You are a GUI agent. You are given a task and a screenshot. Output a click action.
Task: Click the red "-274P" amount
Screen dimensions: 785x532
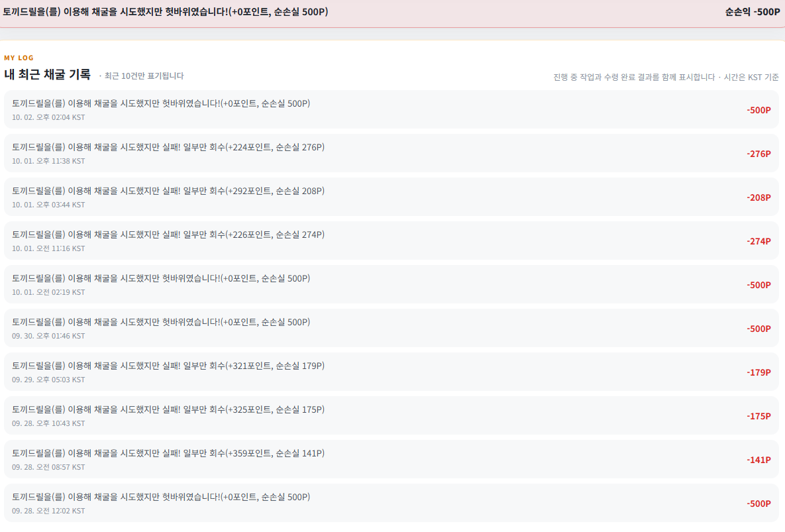(x=759, y=241)
